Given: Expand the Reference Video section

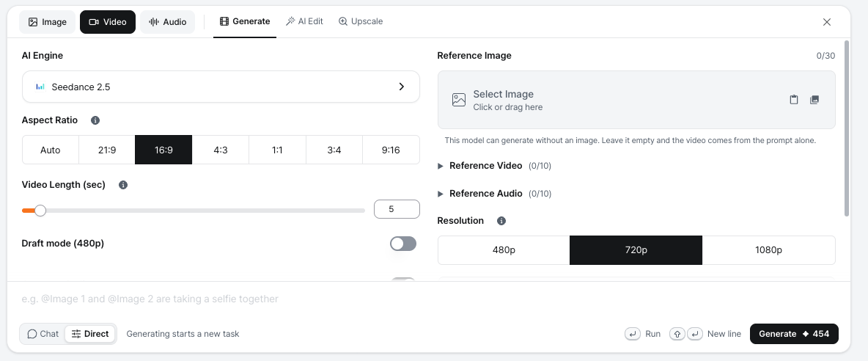Looking at the screenshot, I should click(494, 166).
